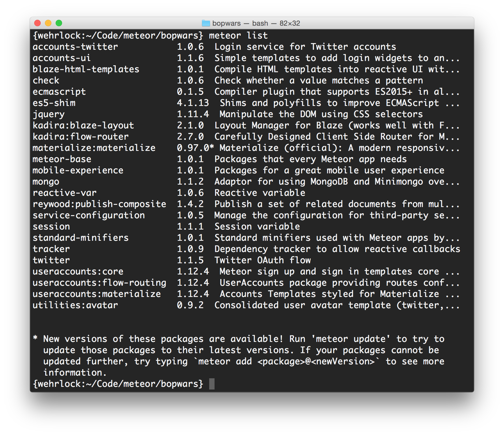Click 'Login service for Twitter accounts' description
The height and width of the screenshot is (435, 504).
click(x=305, y=47)
